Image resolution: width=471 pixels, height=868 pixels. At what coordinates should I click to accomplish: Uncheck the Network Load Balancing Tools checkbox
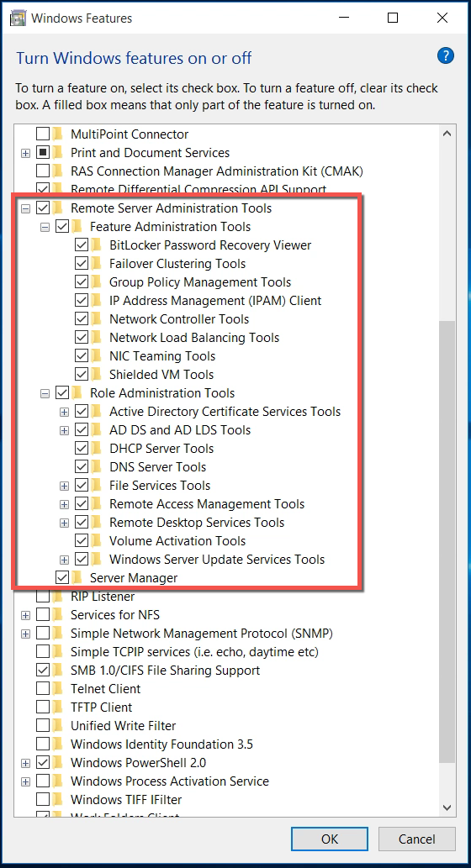(82, 338)
